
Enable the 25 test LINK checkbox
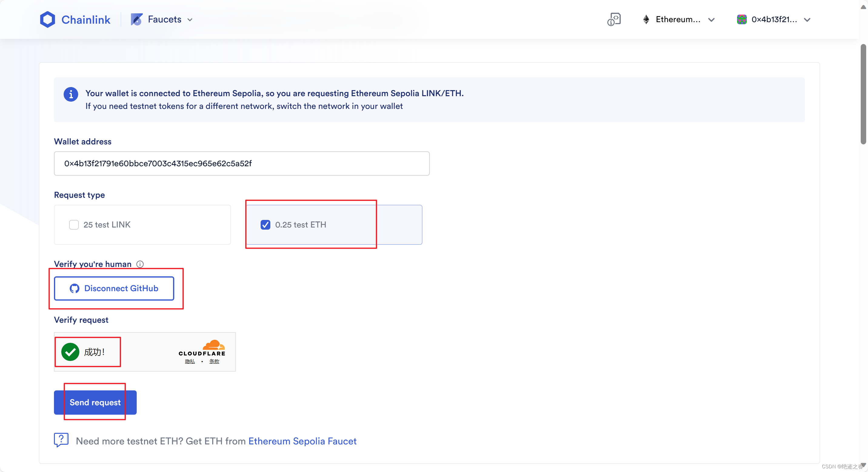(74, 224)
